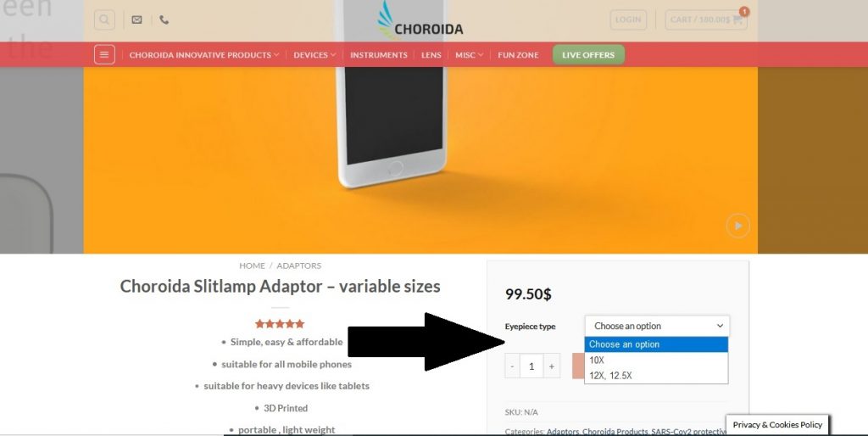868x436 pixels.
Task: Go to Fun Zone page
Action: 518,55
